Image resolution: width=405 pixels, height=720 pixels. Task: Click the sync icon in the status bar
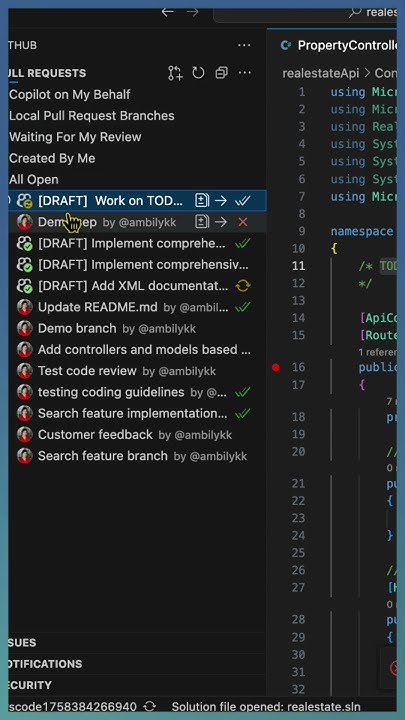point(149,706)
